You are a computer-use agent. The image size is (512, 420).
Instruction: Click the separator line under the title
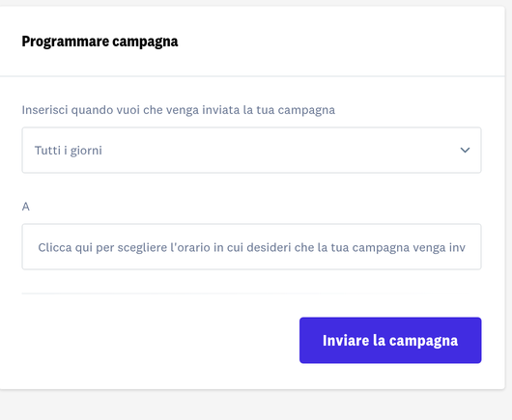coord(252,76)
